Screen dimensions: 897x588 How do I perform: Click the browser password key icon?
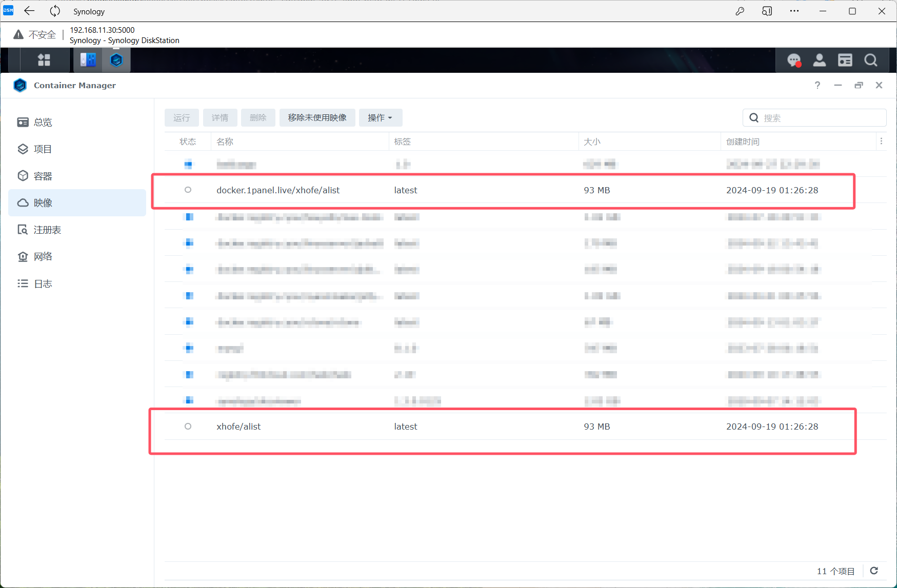point(740,11)
